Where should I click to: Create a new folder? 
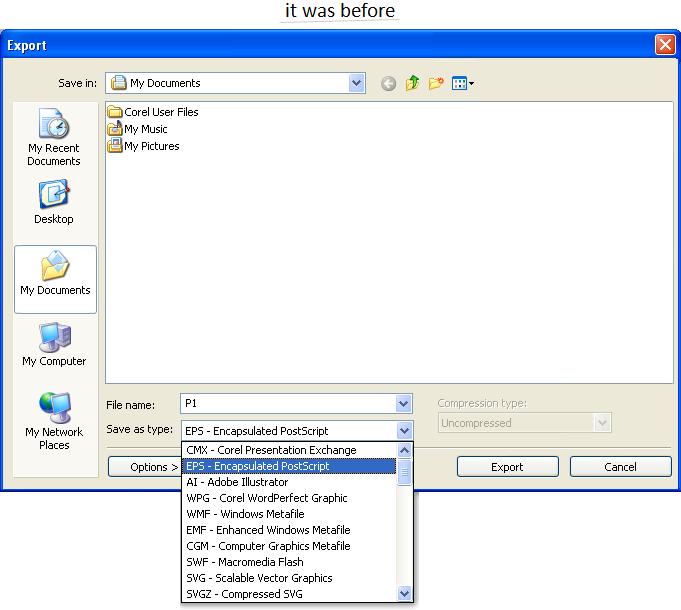pyautogui.click(x=436, y=84)
